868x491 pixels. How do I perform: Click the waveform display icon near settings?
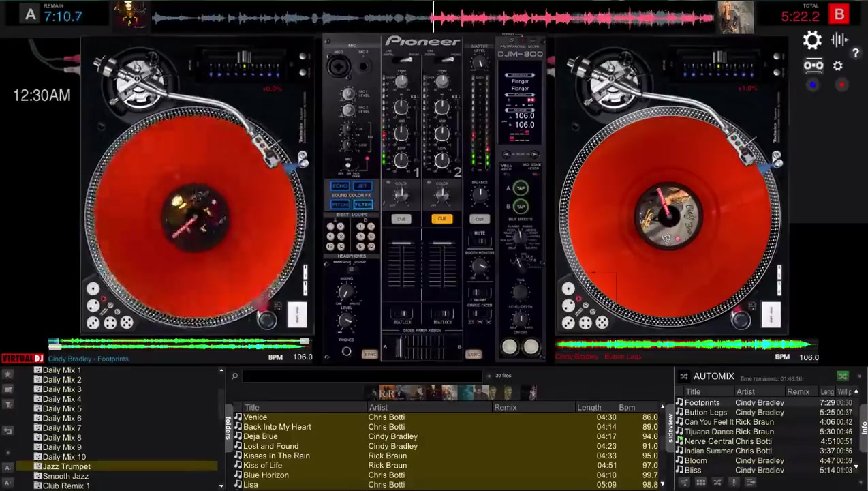pyautogui.click(x=839, y=40)
